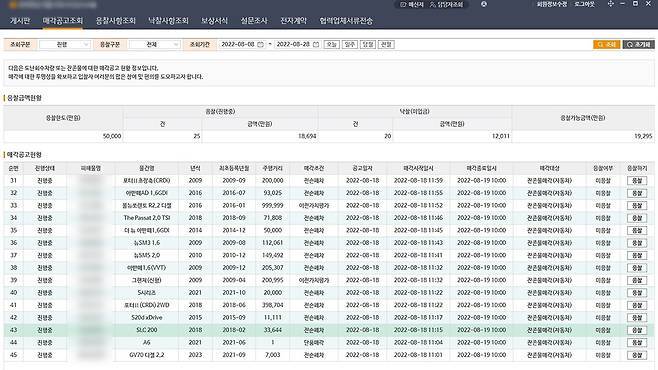The height and width of the screenshot is (370, 658).
Task: Switch to the 응찰사항조회 tab
Action: 115,21
